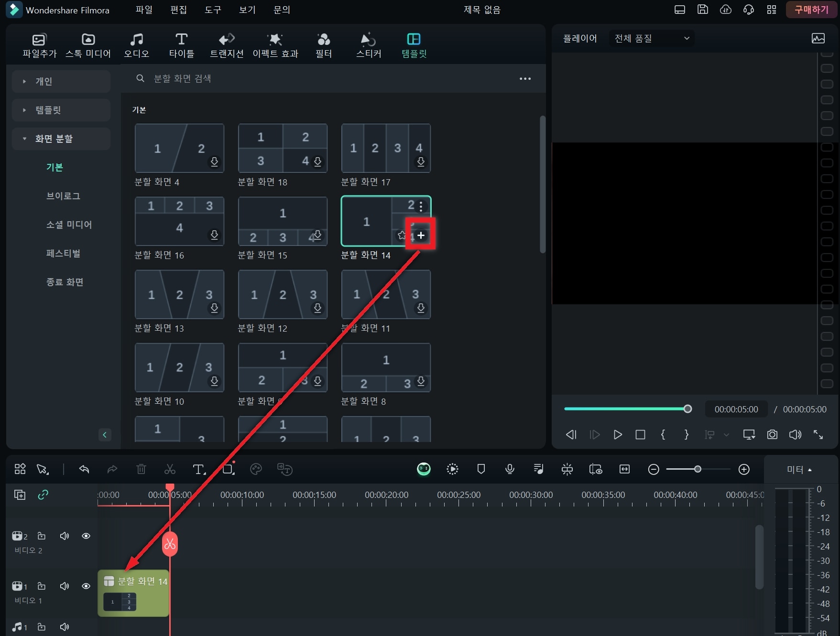Open the 타이틀 text tab
This screenshot has width=840, height=636.
tap(181, 45)
